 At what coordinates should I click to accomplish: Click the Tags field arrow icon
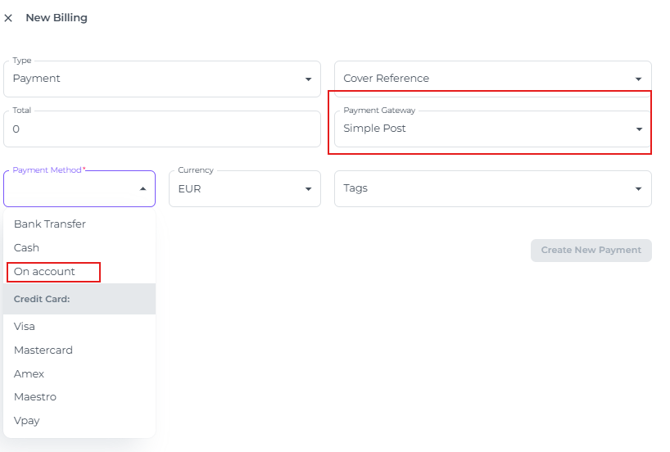point(639,189)
